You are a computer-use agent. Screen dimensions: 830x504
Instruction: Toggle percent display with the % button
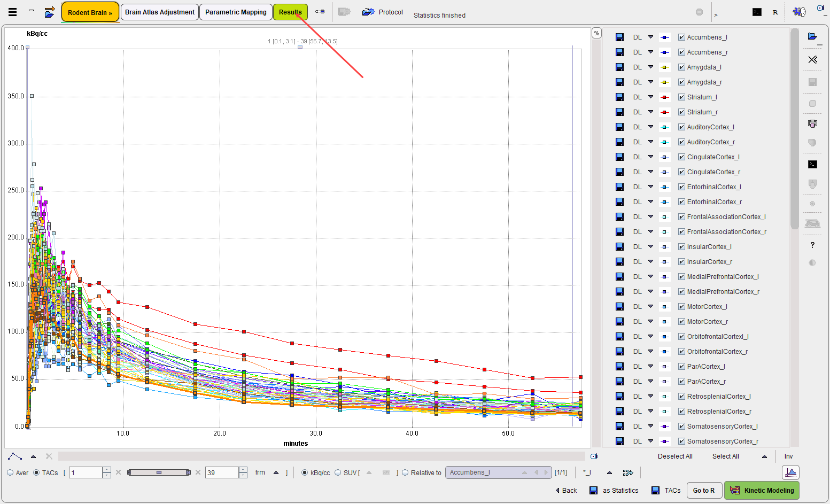pyautogui.click(x=596, y=33)
